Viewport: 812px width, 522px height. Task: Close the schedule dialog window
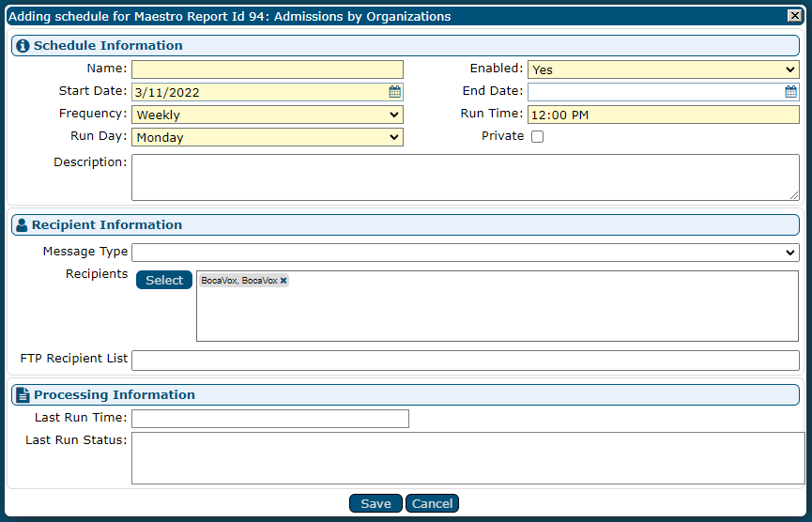tap(794, 16)
